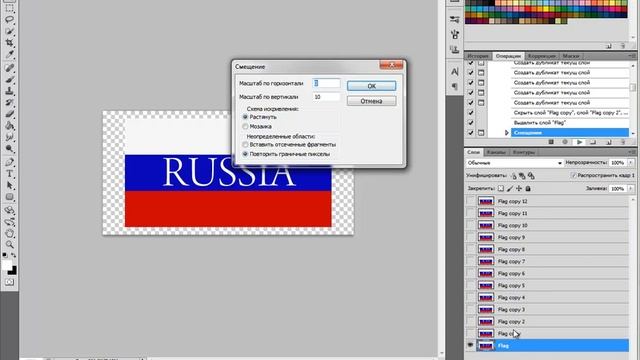Open the fill (Заливка) slider arrow
The width and height of the screenshot is (640, 360).
coord(631,189)
